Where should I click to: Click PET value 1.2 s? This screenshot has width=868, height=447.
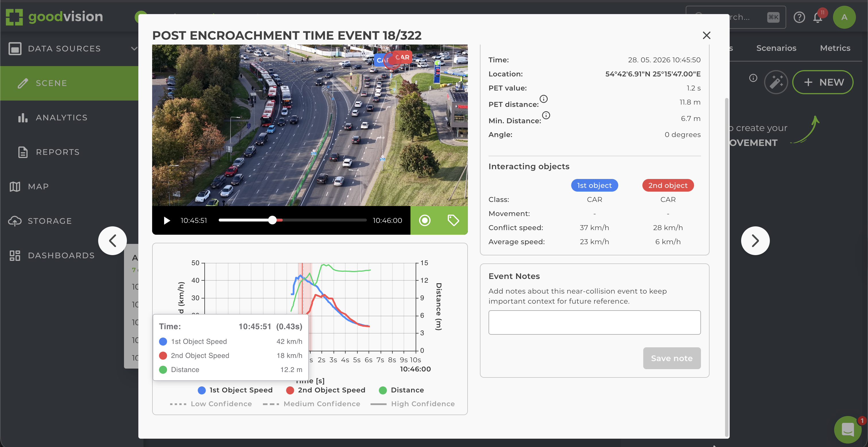click(693, 88)
